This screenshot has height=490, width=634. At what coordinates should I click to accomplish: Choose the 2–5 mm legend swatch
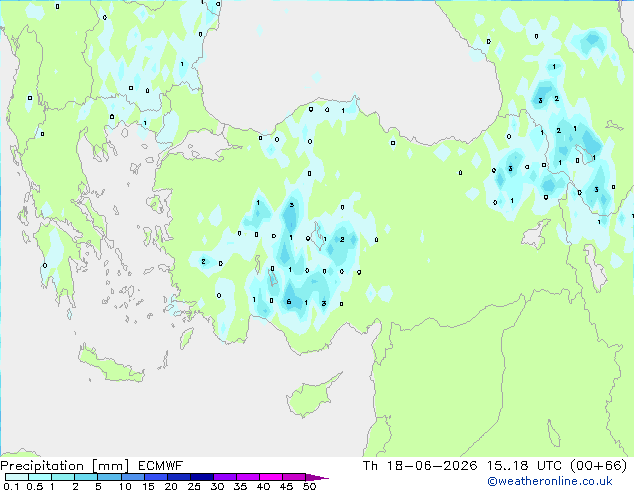coord(86,477)
